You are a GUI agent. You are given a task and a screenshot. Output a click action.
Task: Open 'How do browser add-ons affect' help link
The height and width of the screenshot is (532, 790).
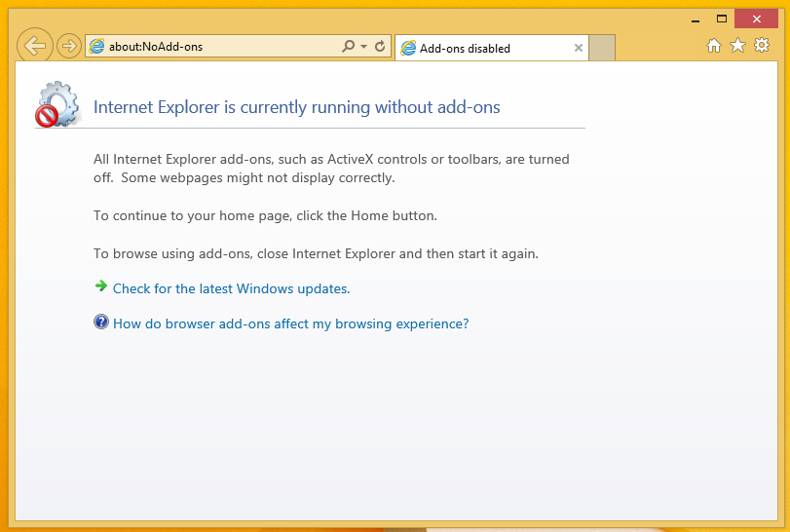coord(290,323)
